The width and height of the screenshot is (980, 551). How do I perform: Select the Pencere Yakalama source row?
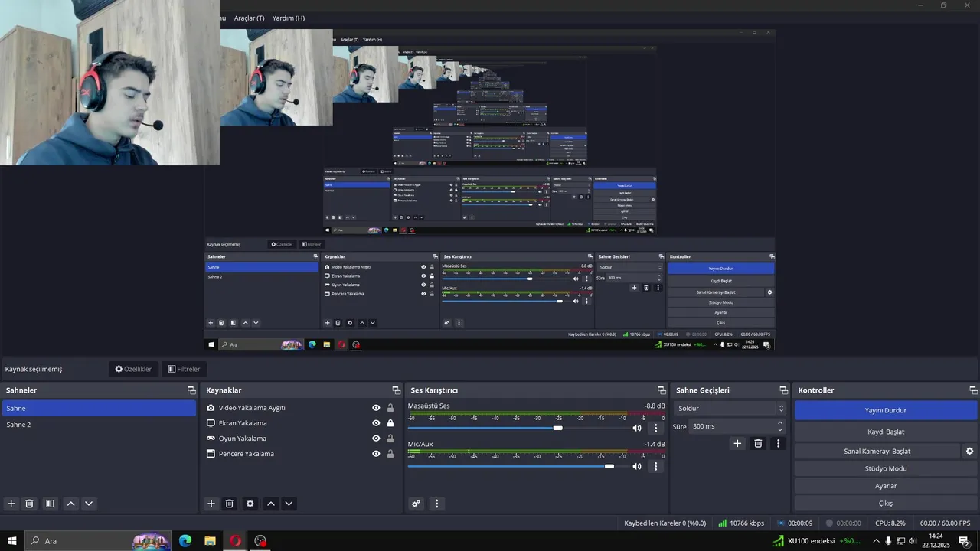point(301,454)
